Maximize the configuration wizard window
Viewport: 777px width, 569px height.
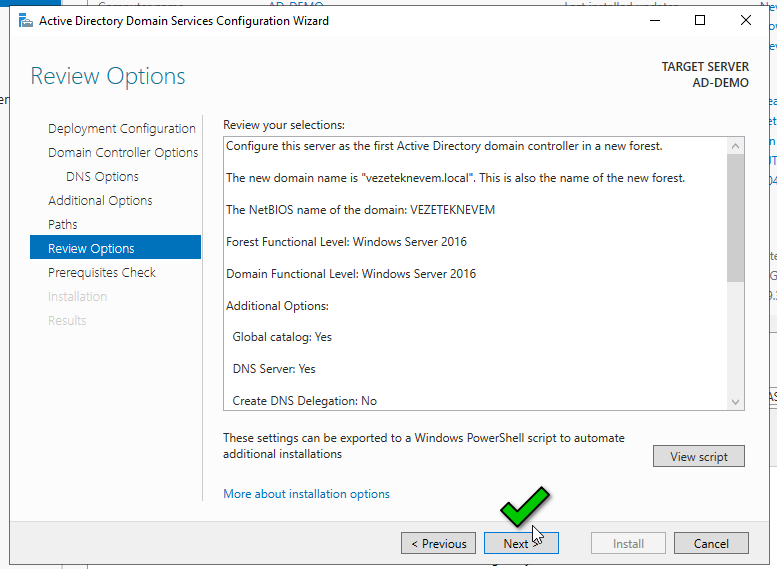pyautogui.click(x=700, y=20)
